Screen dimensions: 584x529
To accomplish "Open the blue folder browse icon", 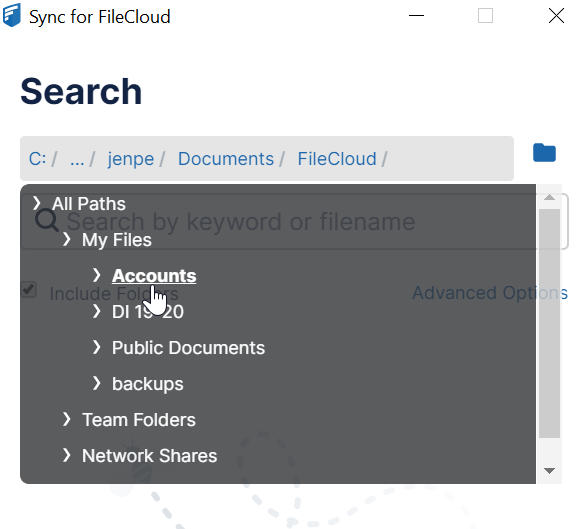I will 544,153.
